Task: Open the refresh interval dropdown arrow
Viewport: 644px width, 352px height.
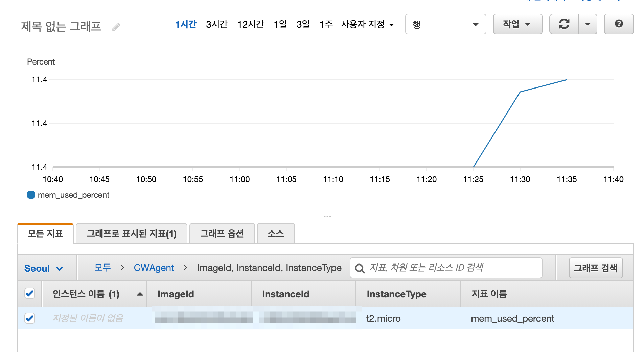Action: coord(588,24)
